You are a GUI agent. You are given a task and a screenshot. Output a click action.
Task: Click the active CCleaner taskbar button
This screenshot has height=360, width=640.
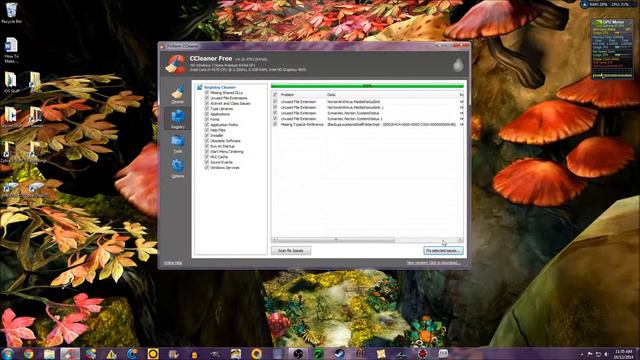point(70,353)
